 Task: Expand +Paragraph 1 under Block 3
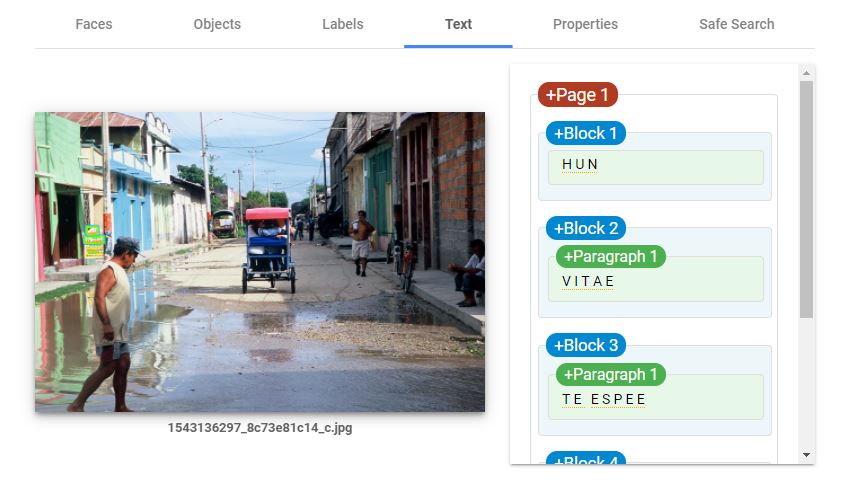coord(610,374)
